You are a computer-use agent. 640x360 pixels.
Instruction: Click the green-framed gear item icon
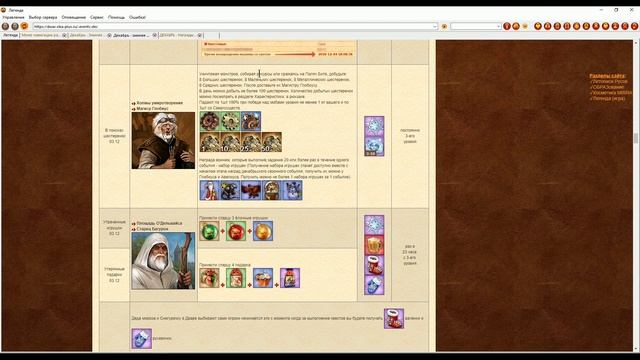coord(230,121)
